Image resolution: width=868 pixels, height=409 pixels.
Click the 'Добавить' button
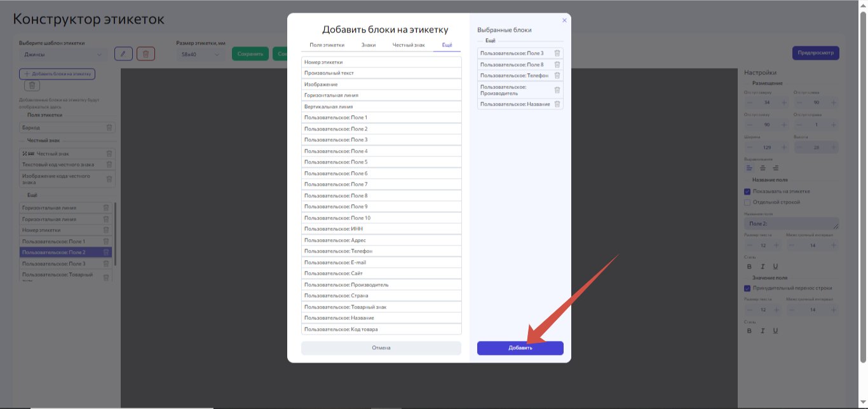pyautogui.click(x=520, y=348)
